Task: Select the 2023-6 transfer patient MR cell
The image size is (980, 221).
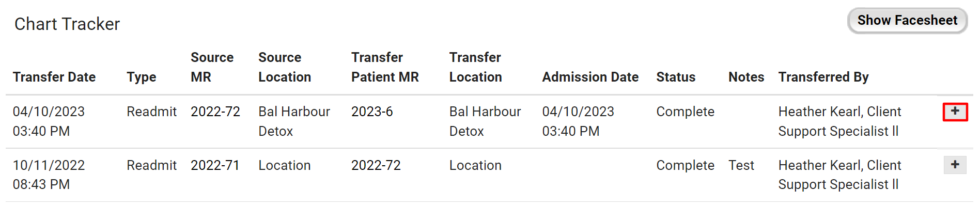Action: (372, 112)
